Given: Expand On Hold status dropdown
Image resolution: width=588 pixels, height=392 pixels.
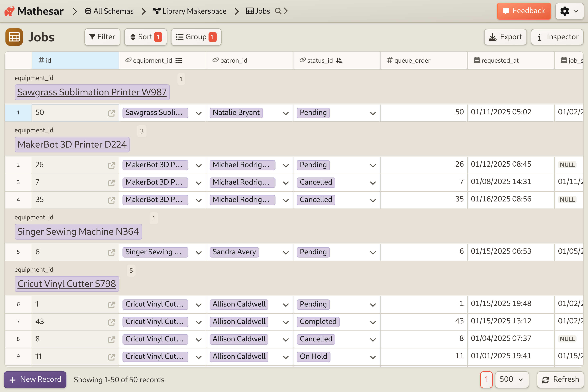Looking at the screenshot, I should click(x=373, y=357).
